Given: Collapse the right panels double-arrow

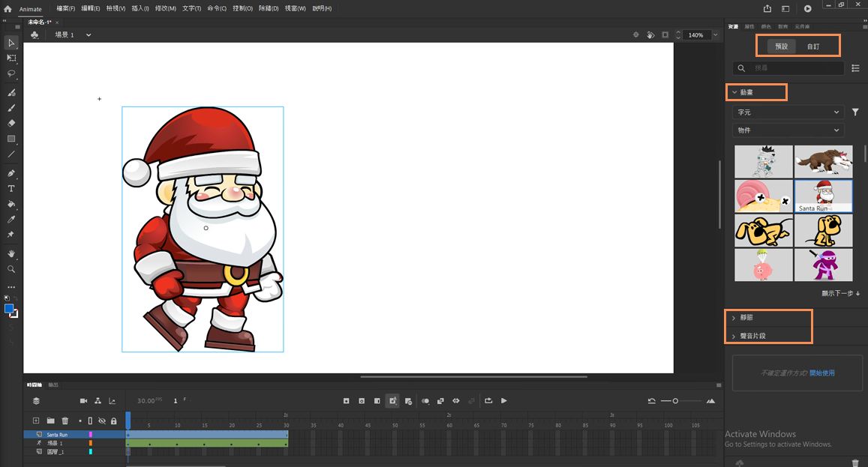Looking at the screenshot, I should [x=865, y=20].
